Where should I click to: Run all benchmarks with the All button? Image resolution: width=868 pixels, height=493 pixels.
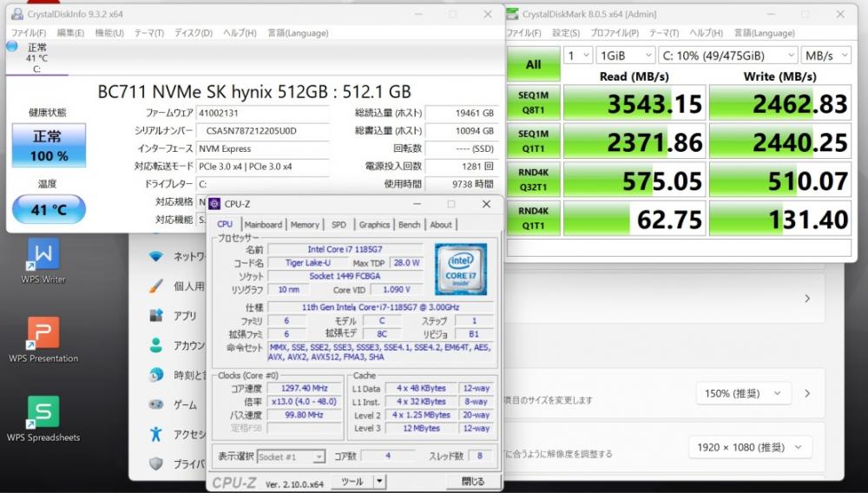click(x=534, y=64)
